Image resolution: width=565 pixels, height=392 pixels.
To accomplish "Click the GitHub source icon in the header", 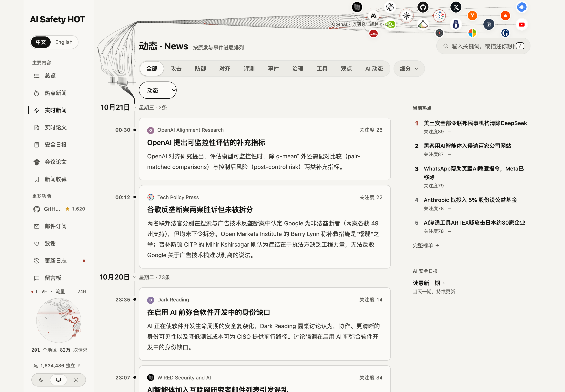I will pos(423,7).
